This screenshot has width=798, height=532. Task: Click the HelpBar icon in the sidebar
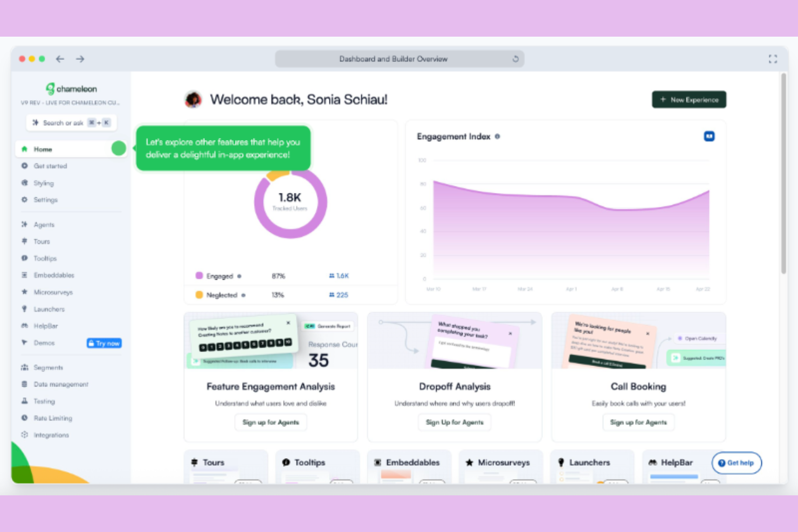(x=24, y=326)
